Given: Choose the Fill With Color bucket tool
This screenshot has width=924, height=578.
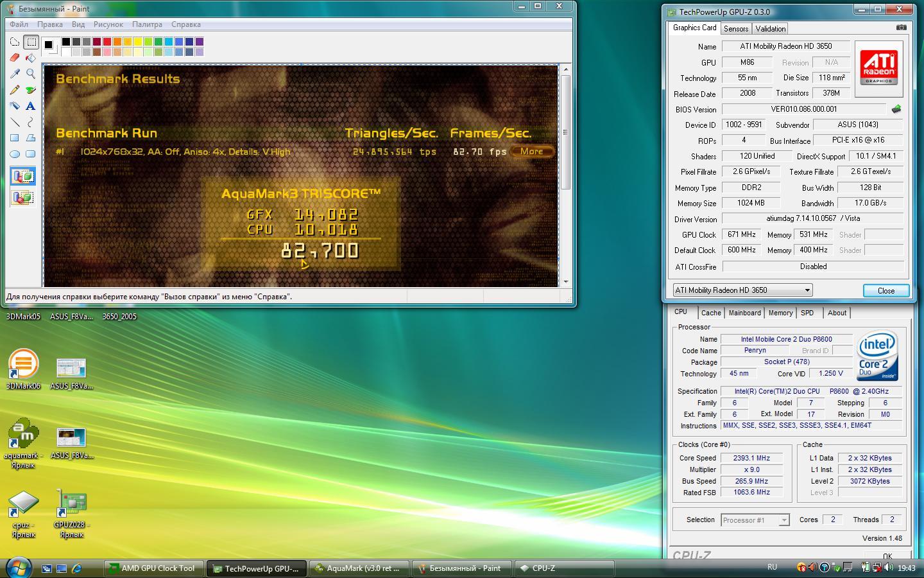Looking at the screenshot, I should coord(31,58).
